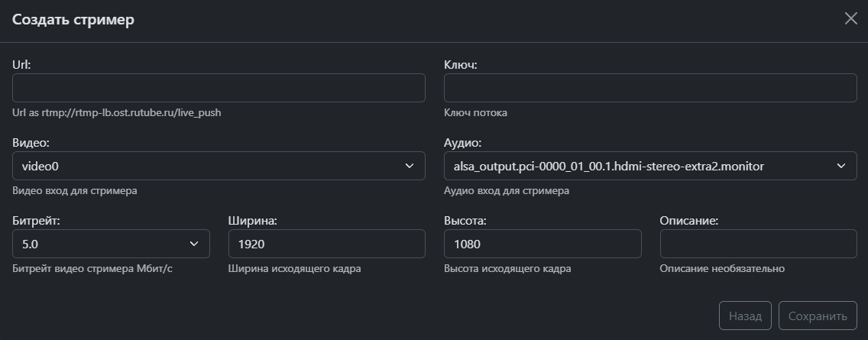Close the Создать стример dialog
Viewport: 868px width, 340px height.
click(850, 19)
